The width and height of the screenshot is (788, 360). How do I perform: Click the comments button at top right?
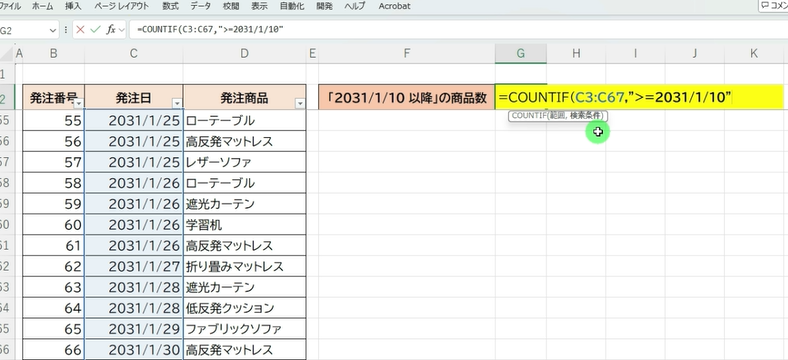(x=774, y=6)
